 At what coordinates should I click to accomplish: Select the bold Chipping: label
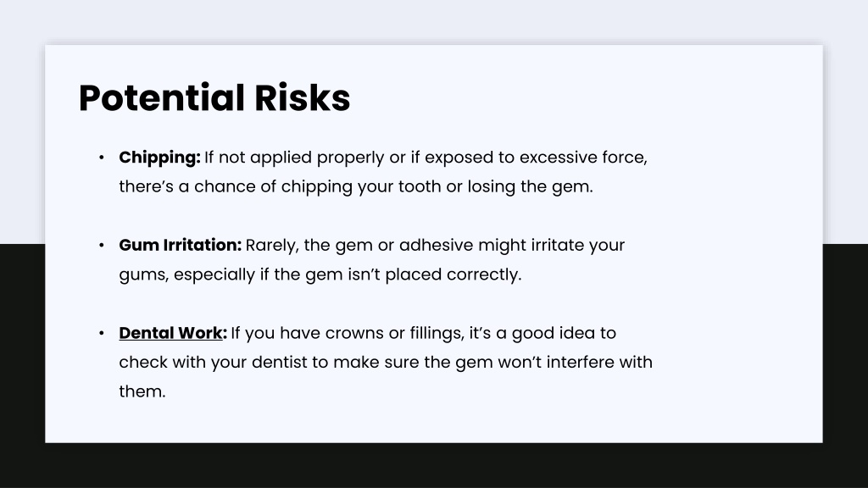tap(159, 158)
